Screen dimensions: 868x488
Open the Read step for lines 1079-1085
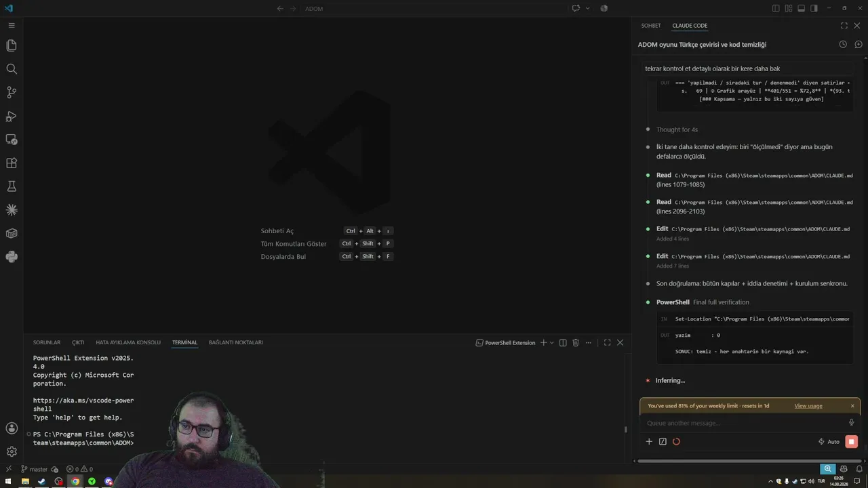pyautogui.click(x=754, y=180)
